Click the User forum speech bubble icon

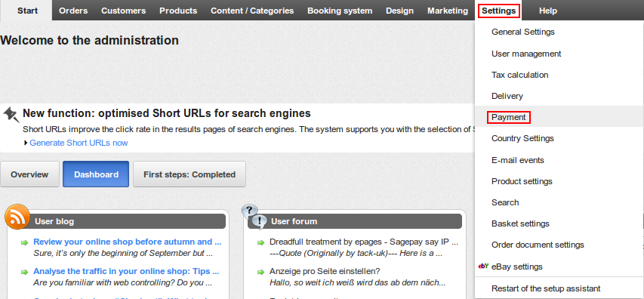point(254,217)
